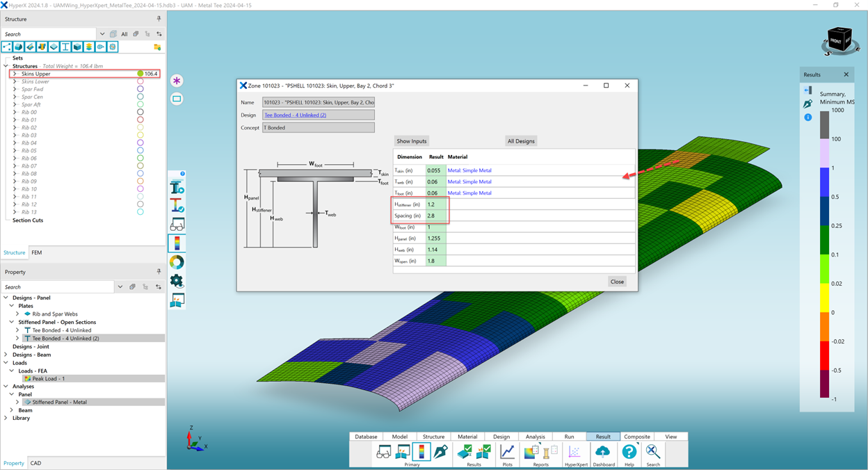Click the gray top segment of the Results color scale
868x470 pixels.
[824, 124]
